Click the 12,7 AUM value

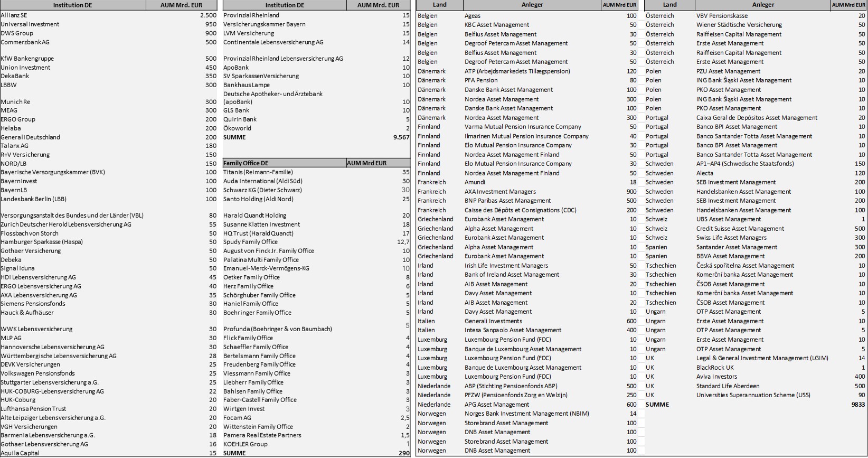click(x=403, y=242)
